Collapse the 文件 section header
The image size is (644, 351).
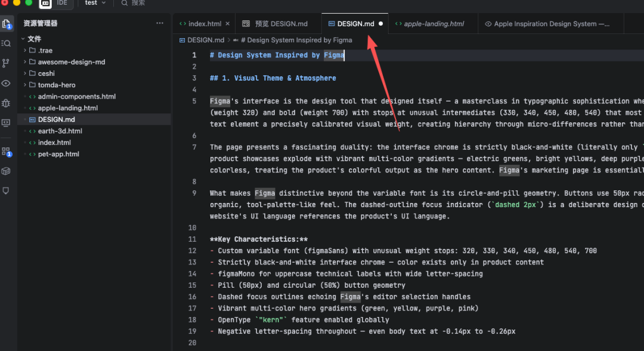coord(34,39)
